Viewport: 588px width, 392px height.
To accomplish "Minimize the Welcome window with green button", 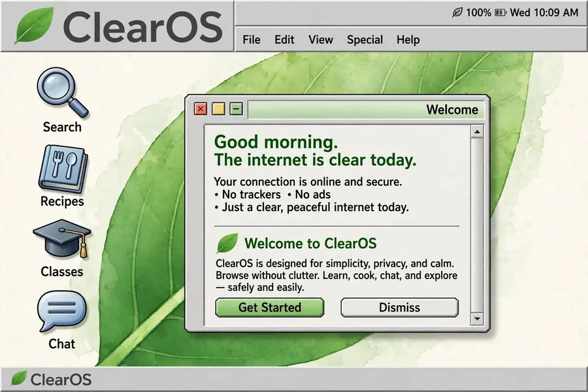I will coord(237,109).
